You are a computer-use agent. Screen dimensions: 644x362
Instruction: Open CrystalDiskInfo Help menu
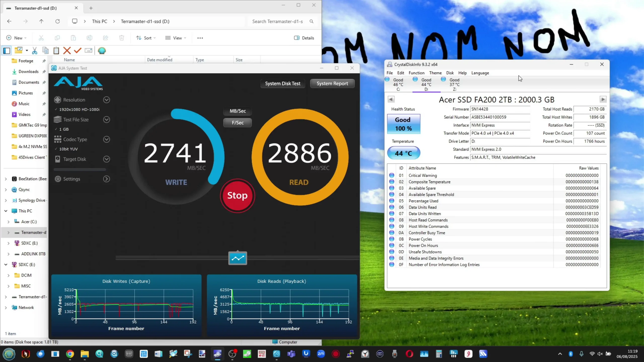(x=462, y=73)
